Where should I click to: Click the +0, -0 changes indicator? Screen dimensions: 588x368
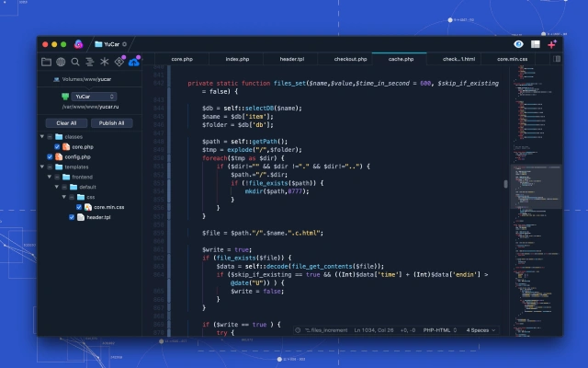[x=408, y=330]
